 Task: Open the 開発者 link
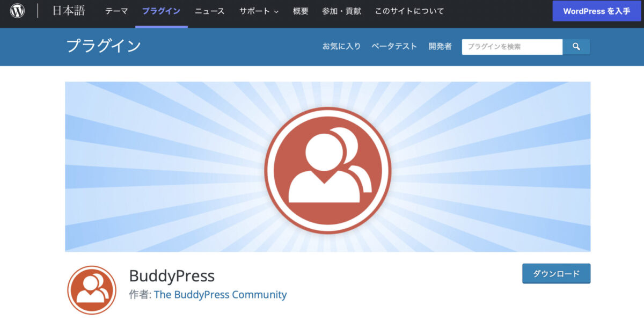click(x=440, y=47)
